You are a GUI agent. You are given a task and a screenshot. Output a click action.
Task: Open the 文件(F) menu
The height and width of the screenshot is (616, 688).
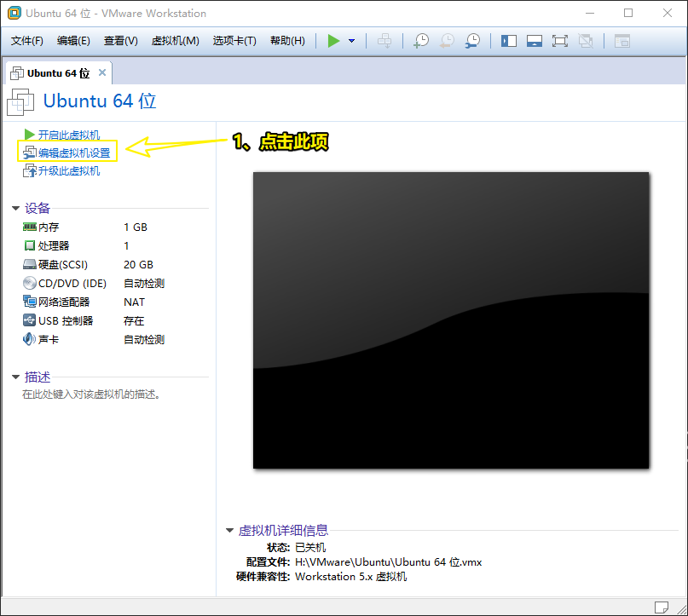coord(27,41)
